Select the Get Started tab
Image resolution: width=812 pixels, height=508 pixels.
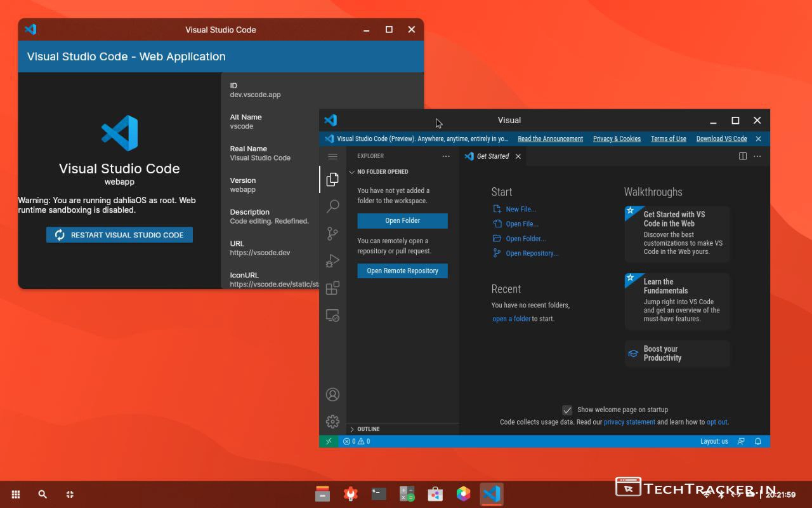[x=492, y=156]
